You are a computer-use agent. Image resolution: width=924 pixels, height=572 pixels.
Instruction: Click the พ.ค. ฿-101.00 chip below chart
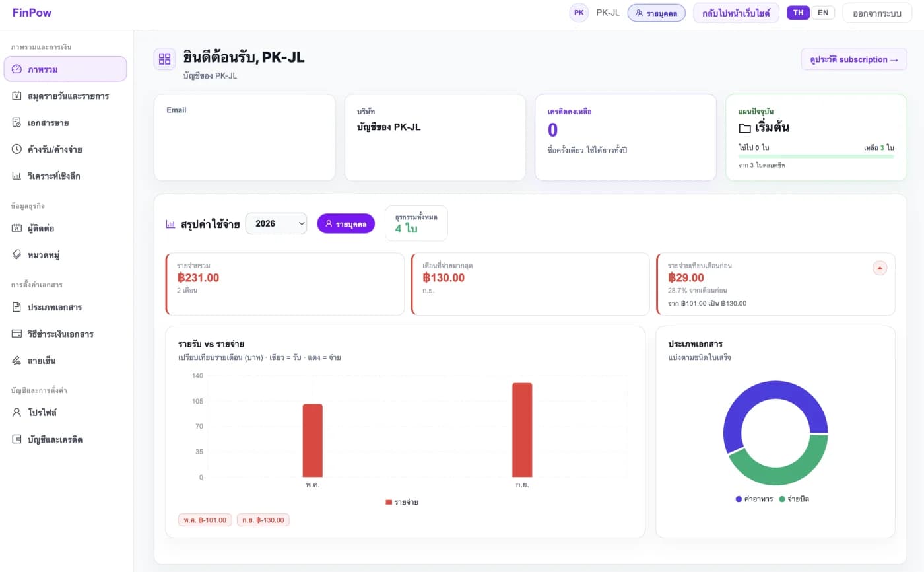coord(205,520)
